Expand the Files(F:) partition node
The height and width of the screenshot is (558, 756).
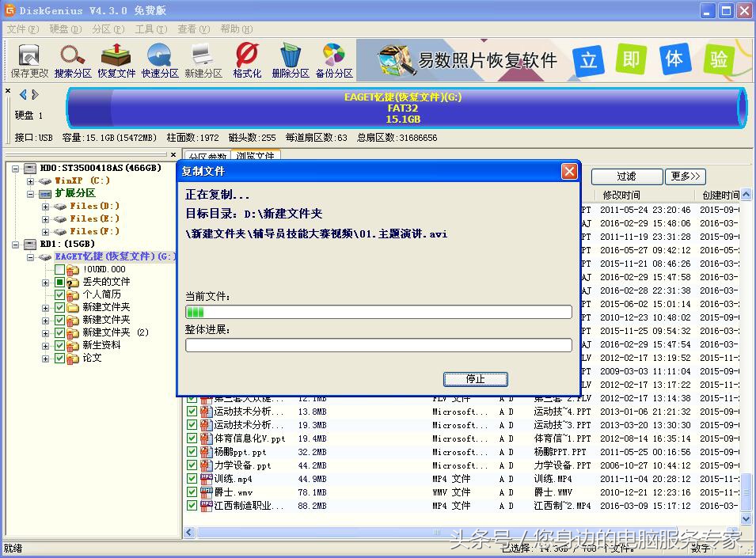point(45,232)
